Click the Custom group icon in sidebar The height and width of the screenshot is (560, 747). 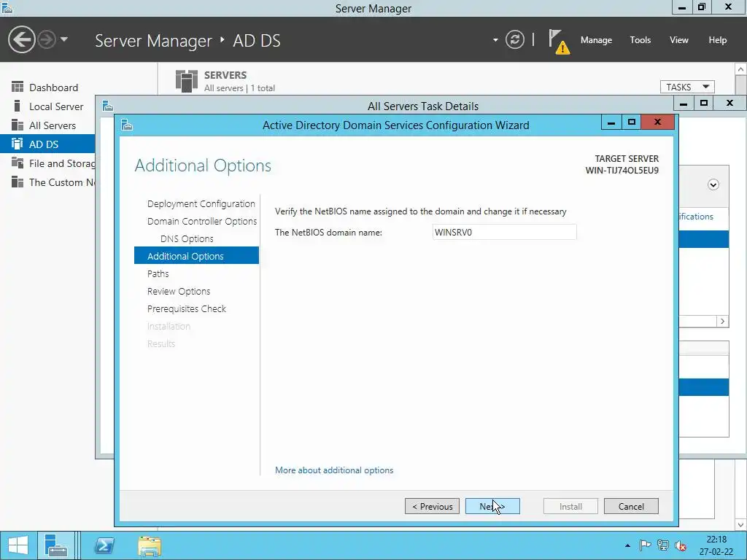18,182
